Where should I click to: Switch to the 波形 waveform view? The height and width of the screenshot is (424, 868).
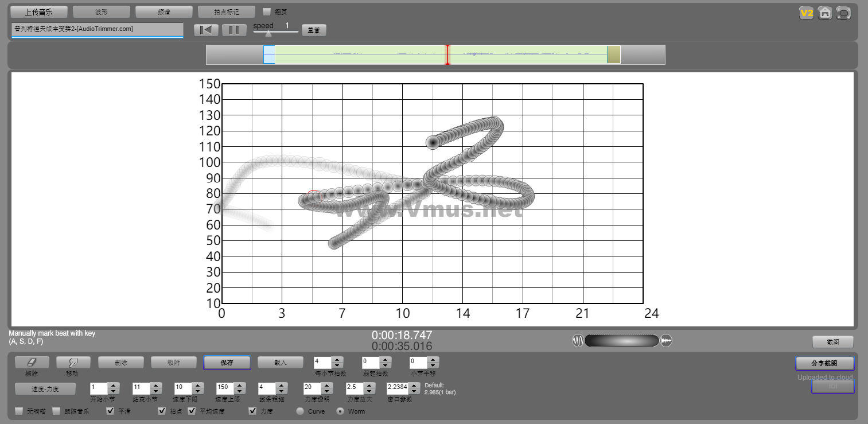[x=102, y=11]
